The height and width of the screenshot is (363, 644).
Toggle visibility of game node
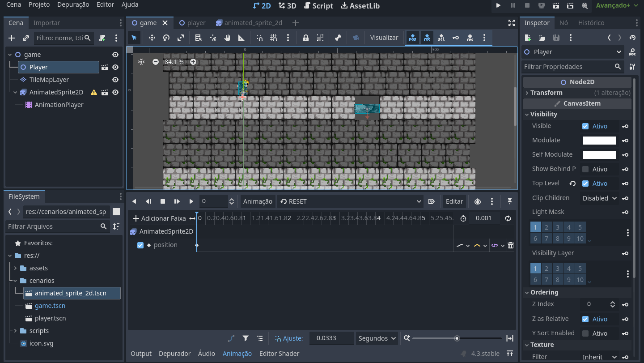pyautogui.click(x=115, y=55)
